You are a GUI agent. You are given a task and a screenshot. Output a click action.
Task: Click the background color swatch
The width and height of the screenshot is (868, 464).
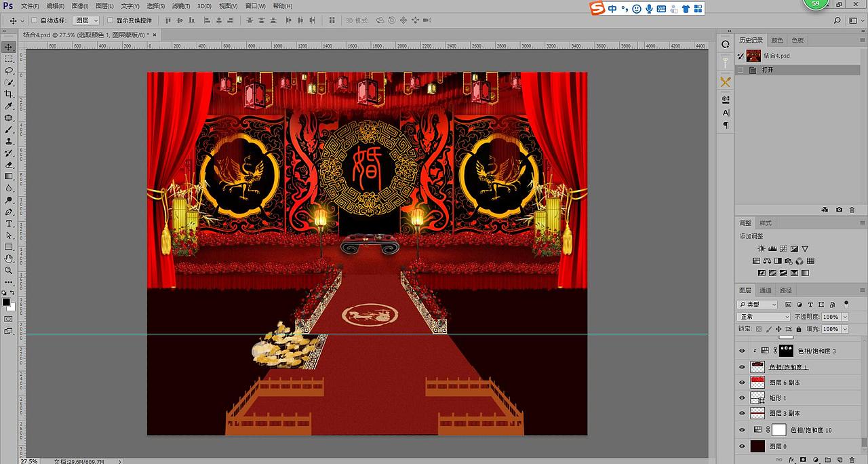pos(11,307)
